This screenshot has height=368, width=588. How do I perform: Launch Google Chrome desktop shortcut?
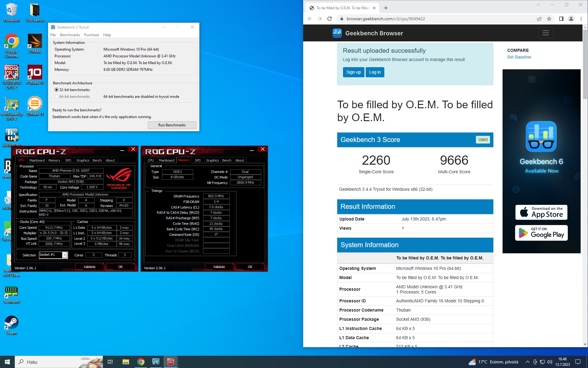(11, 46)
